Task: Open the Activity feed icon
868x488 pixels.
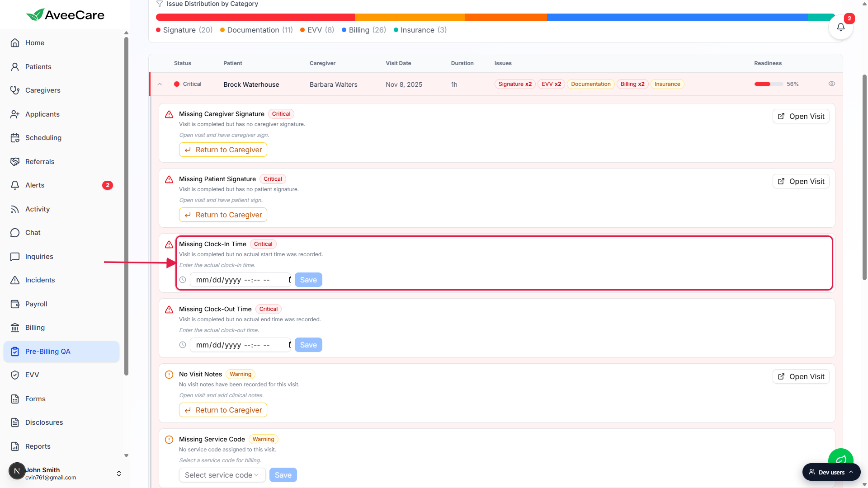Action: [x=15, y=209]
